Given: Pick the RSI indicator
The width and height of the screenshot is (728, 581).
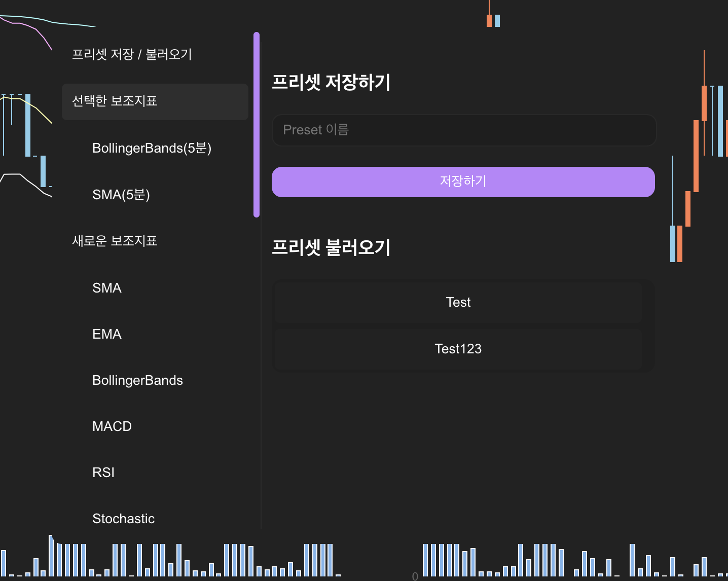Looking at the screenshot, I should point(103,473).
